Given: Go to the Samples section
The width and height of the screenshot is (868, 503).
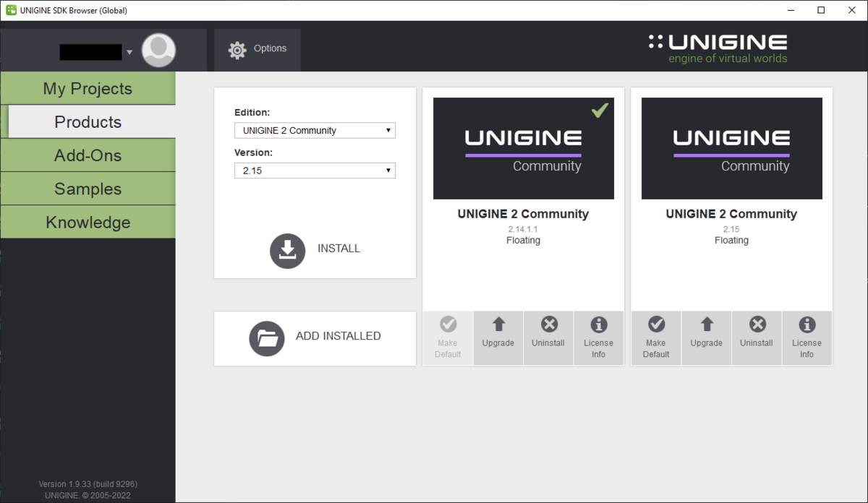Looking at the screenshot, I should pyautogui.click(x=88, y=189).
